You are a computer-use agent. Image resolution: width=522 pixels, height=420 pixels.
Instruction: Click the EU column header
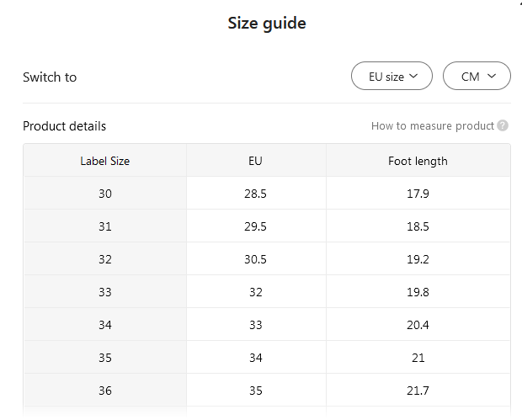click(256, 161)
